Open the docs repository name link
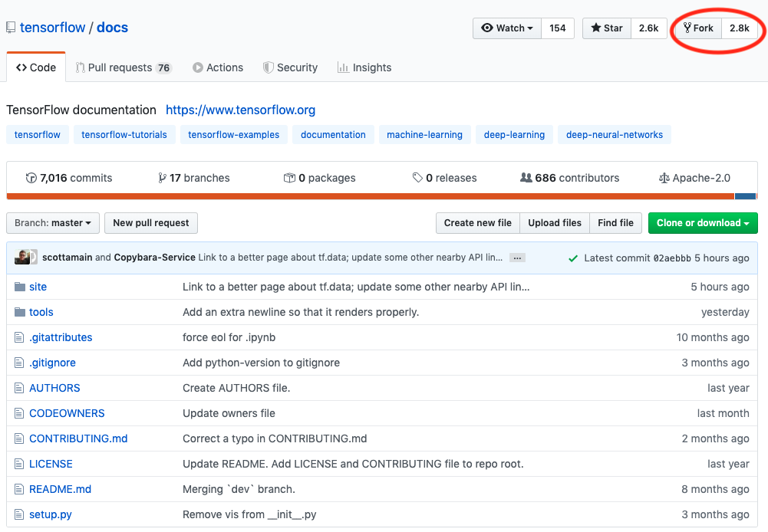Image resolution: width=768 pixels, height=532 pixels. point(112,28)
